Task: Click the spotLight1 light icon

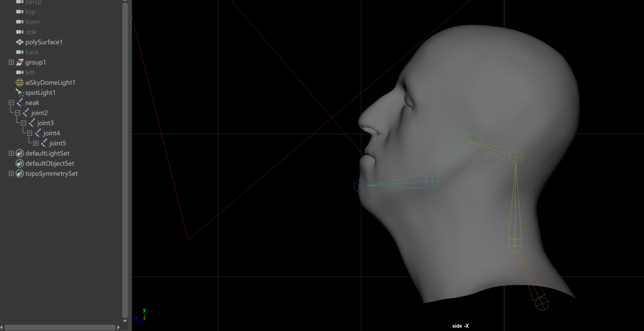Action: (19, 93)
